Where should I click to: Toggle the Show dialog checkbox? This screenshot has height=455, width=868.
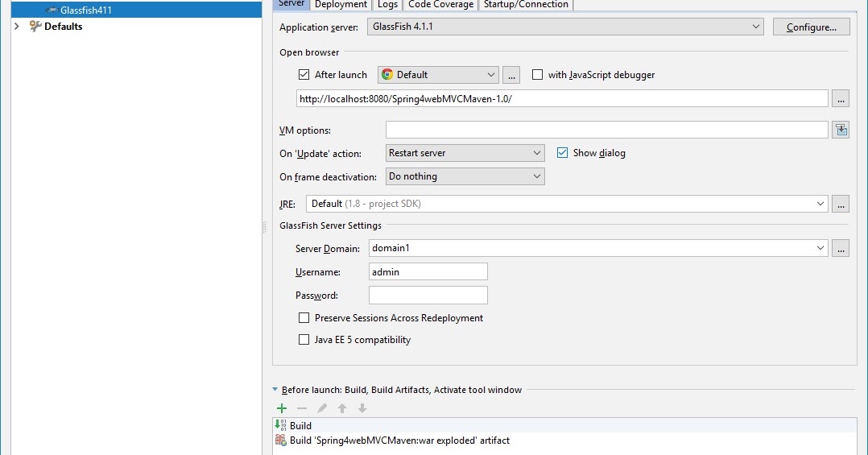[562, 153]
